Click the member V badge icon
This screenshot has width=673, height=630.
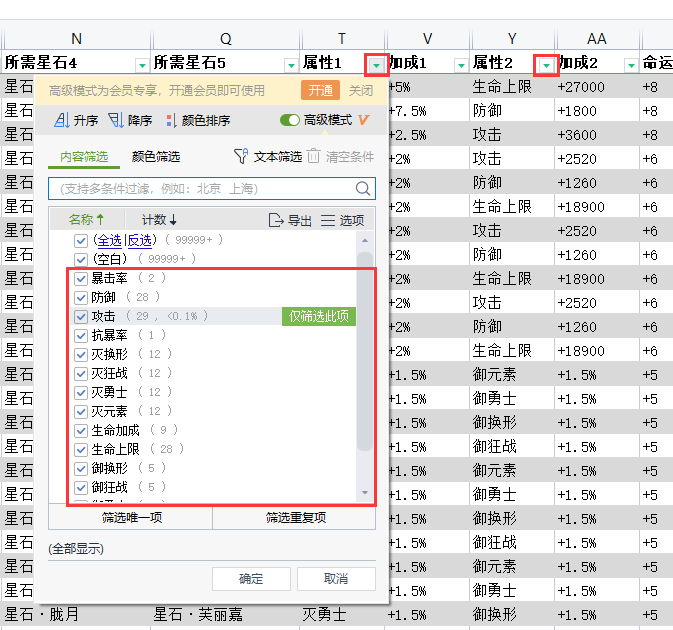point(364,120)
